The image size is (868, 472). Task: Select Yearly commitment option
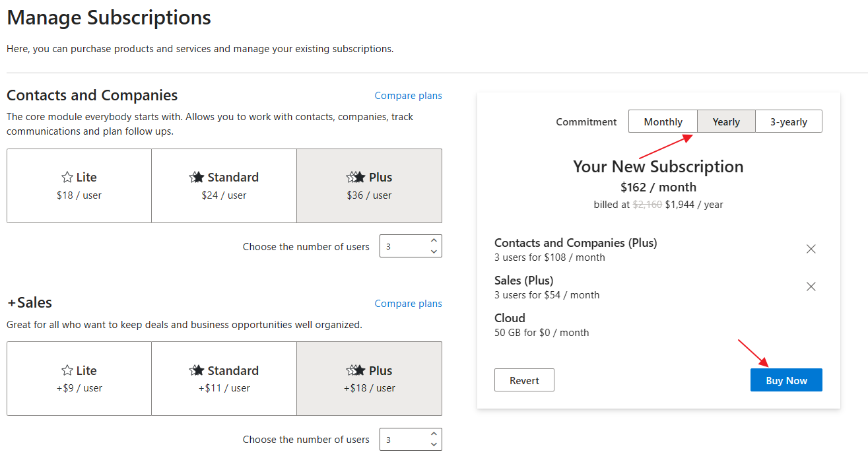(x=726, y=121)
